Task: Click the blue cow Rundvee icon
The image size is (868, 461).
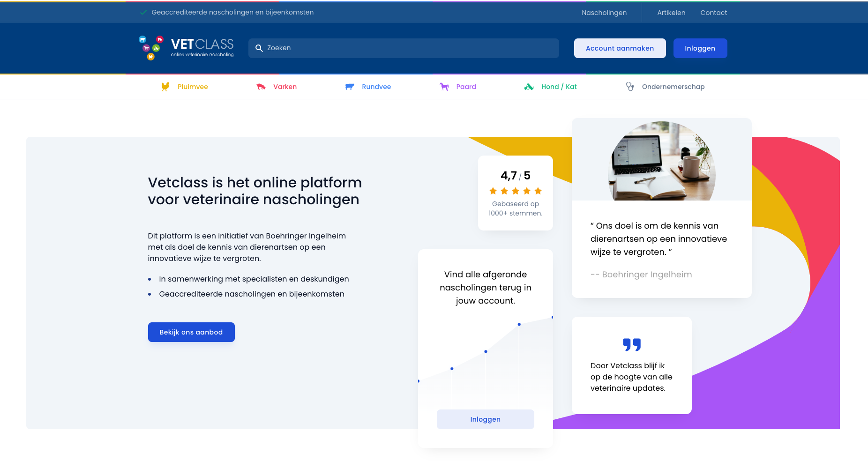Action: tap(350, 87)
